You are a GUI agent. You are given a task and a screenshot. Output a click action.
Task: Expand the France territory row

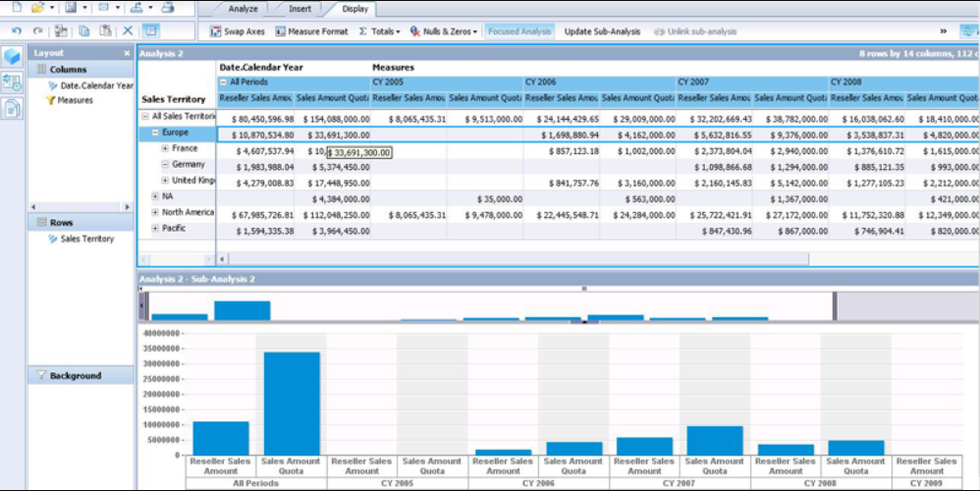click(x=166, y=149)
